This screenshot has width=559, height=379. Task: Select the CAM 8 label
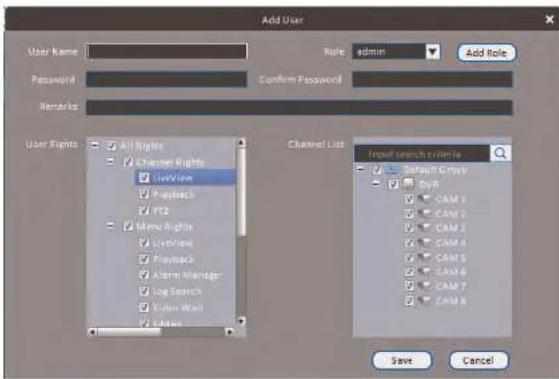450,301
